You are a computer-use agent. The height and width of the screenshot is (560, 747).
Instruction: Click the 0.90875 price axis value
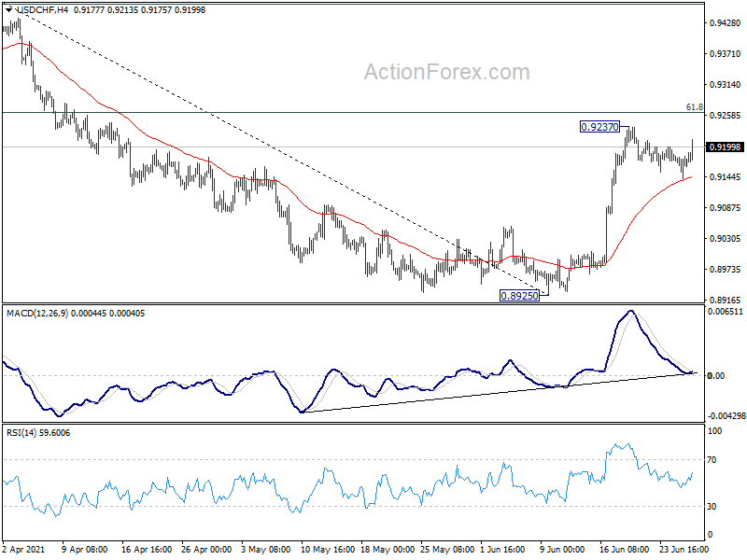point(726,207)
